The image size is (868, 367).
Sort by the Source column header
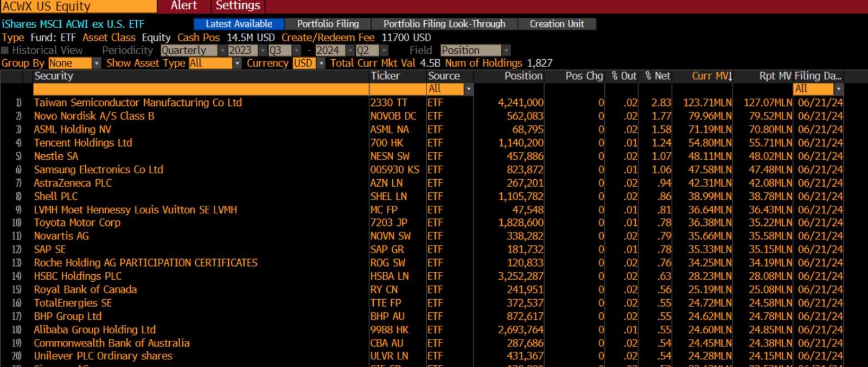pyautogui.click(x=444, y=76)
